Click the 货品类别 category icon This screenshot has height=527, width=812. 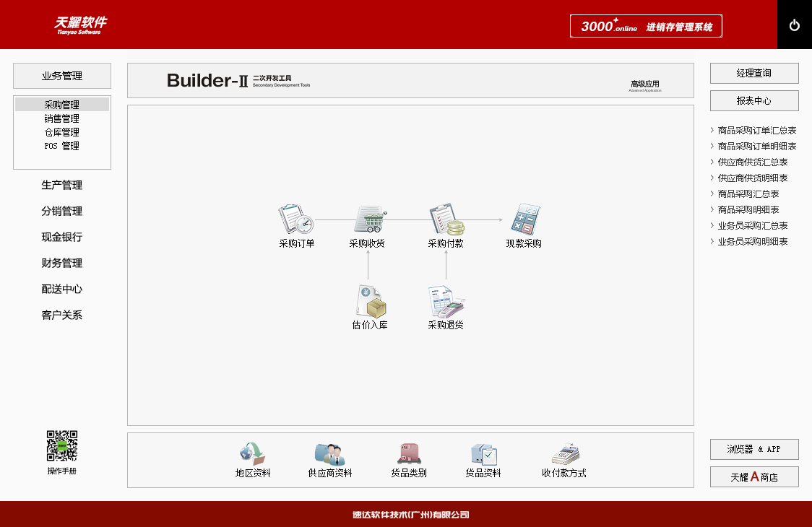click(409, 453)
